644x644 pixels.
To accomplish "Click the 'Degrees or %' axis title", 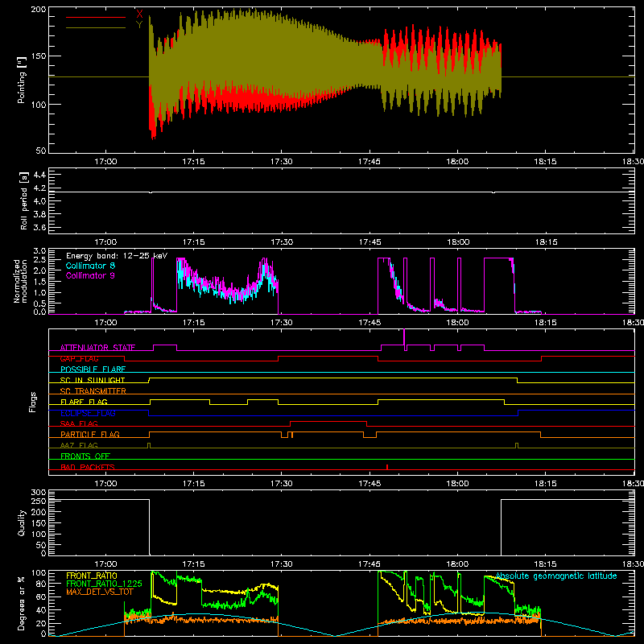I will 22,603.
